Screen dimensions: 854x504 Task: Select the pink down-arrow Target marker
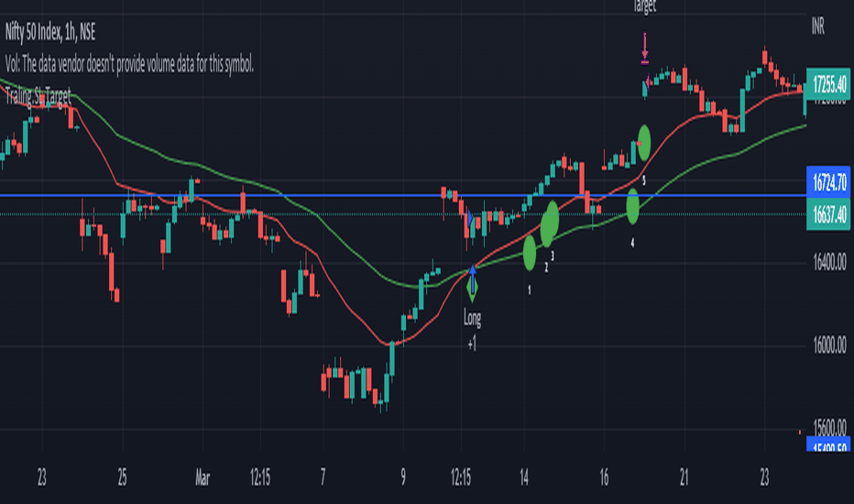tap(645, 49)
